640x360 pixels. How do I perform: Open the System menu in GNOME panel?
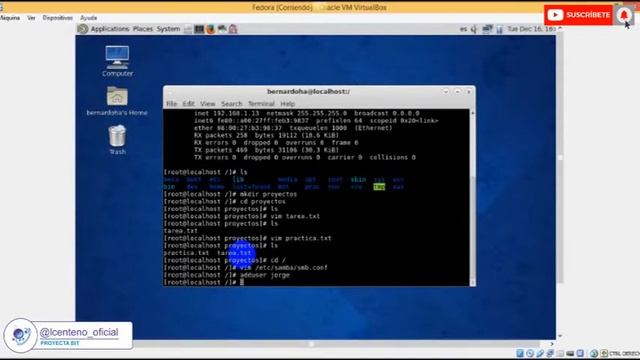pyautogui.click(x=168, y=29)
